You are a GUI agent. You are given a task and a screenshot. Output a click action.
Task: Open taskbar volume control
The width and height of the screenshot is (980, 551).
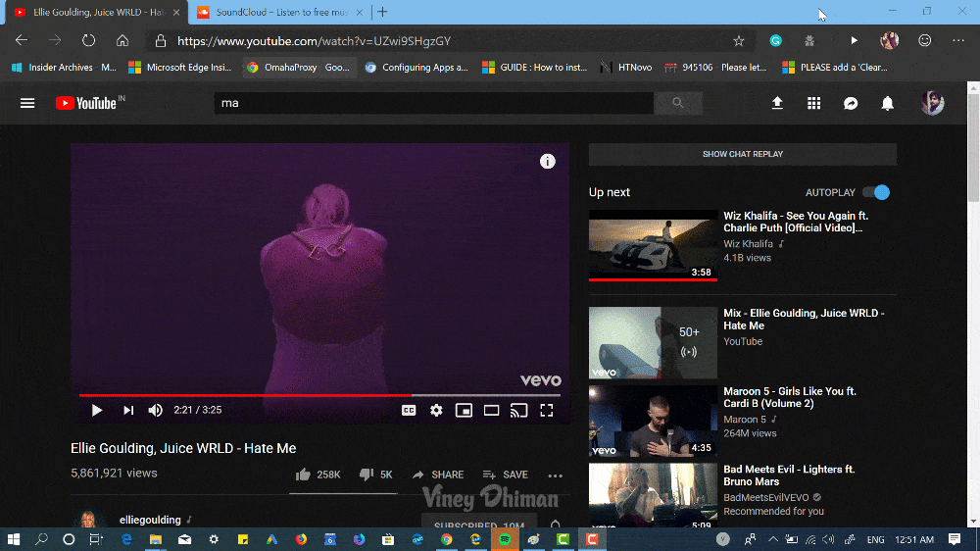point(829,539)
